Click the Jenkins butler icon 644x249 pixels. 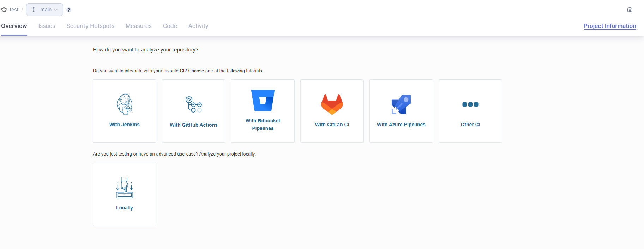(125, 104)
